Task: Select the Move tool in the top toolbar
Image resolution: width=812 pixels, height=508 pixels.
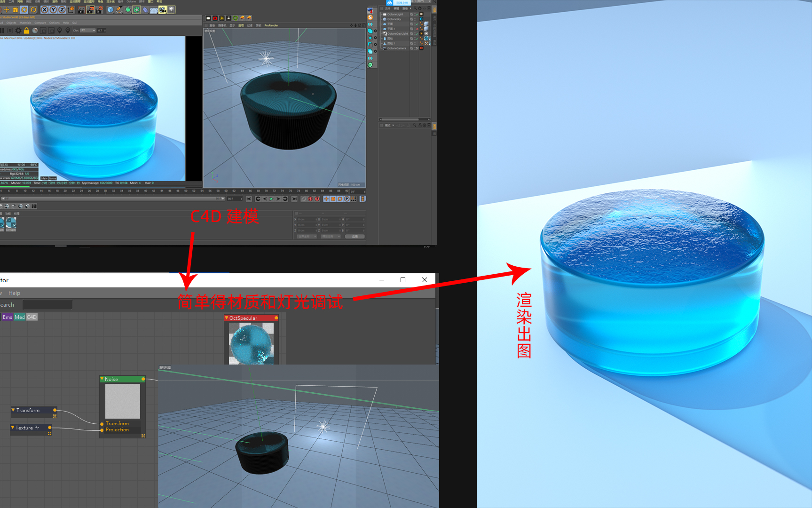Action: 7,9
